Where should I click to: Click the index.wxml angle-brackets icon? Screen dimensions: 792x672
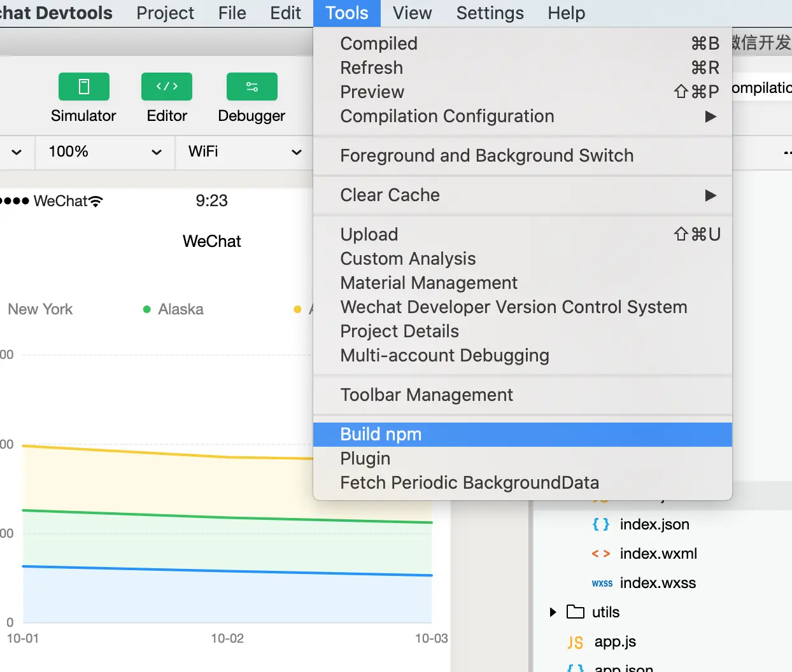(600, 554)
